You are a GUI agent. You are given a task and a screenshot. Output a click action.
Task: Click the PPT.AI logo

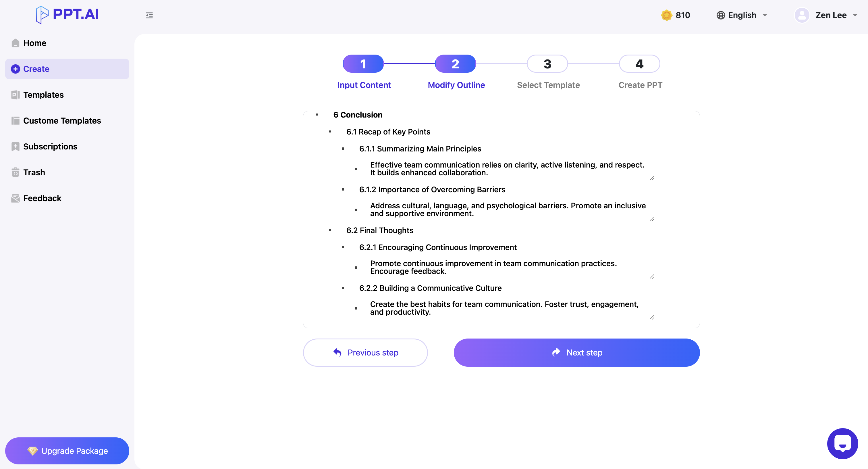coord(67,14)
